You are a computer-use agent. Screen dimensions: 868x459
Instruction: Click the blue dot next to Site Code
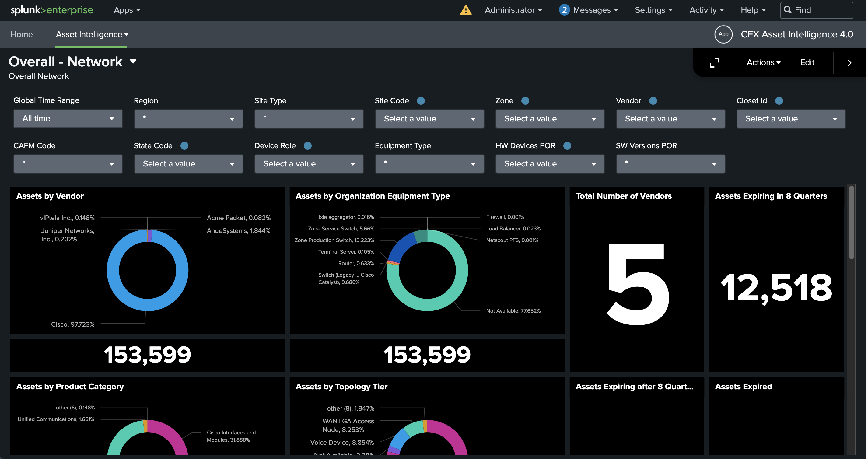(421, 100)
